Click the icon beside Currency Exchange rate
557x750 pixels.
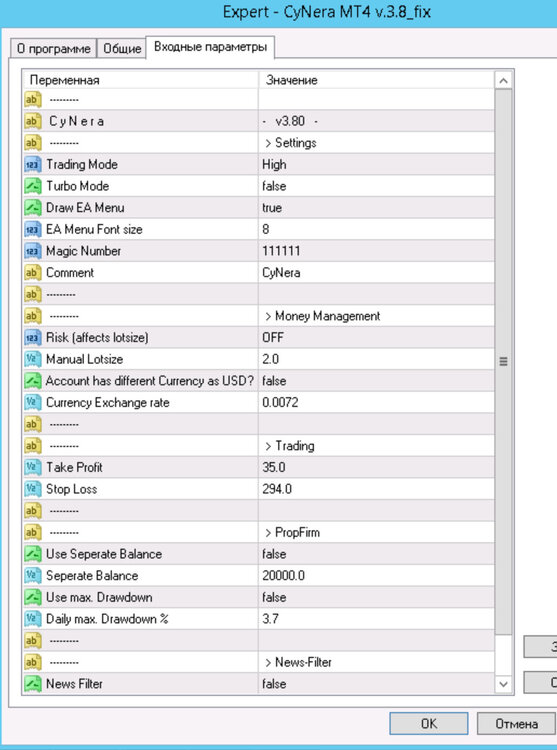(x=33, y=403)
